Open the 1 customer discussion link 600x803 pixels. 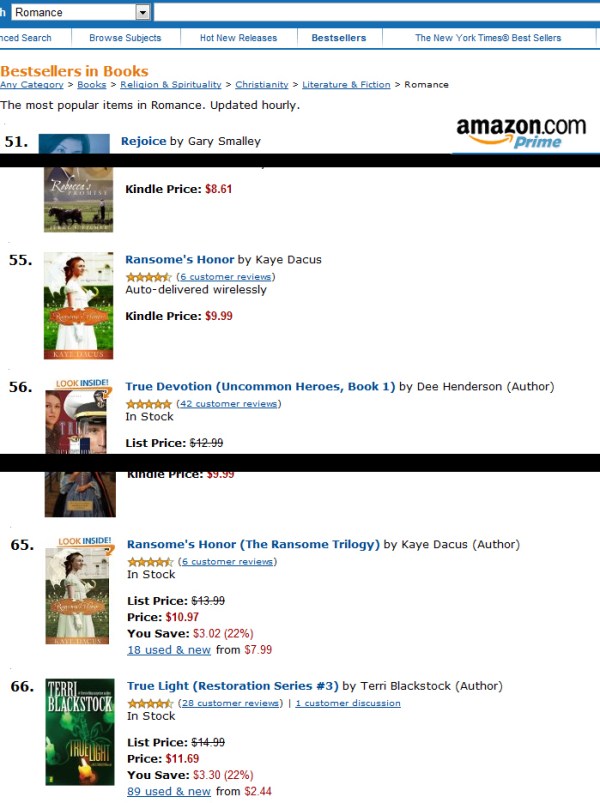(348, 703)
